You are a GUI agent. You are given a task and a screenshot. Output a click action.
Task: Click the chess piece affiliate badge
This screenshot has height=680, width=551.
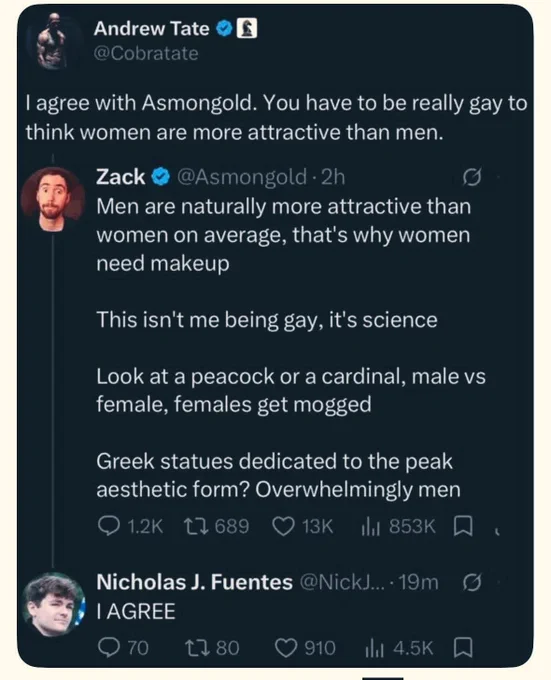click(247, 29)
